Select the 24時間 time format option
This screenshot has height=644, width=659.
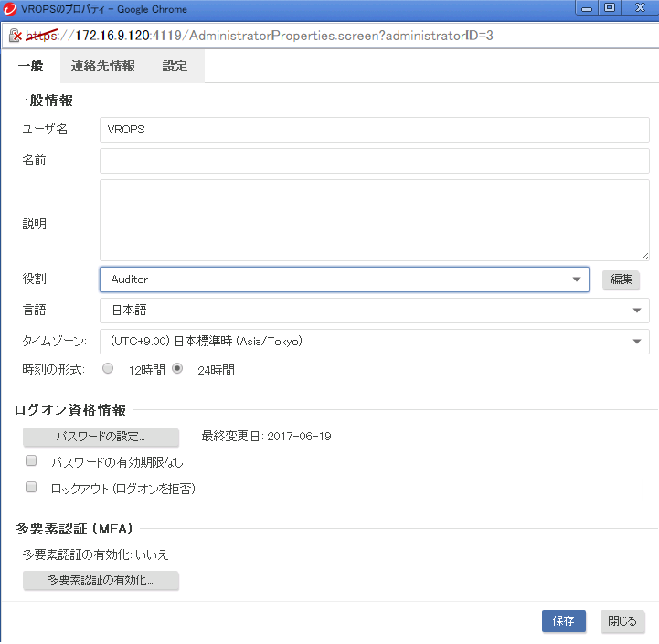177,369
